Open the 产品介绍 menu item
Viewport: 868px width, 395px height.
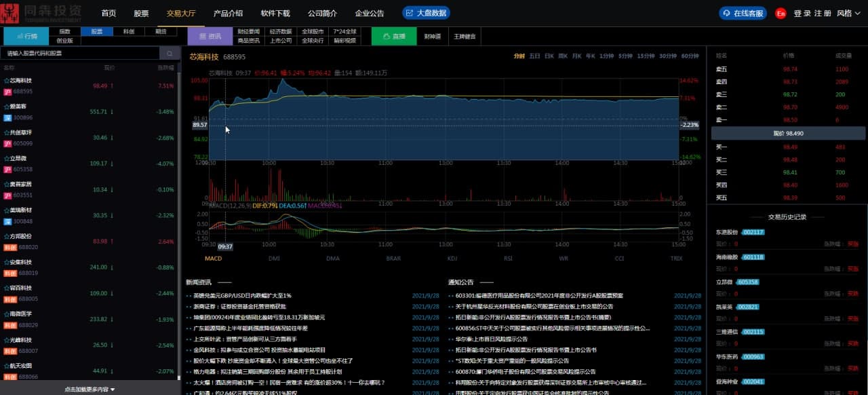click(x=228, y=13)
